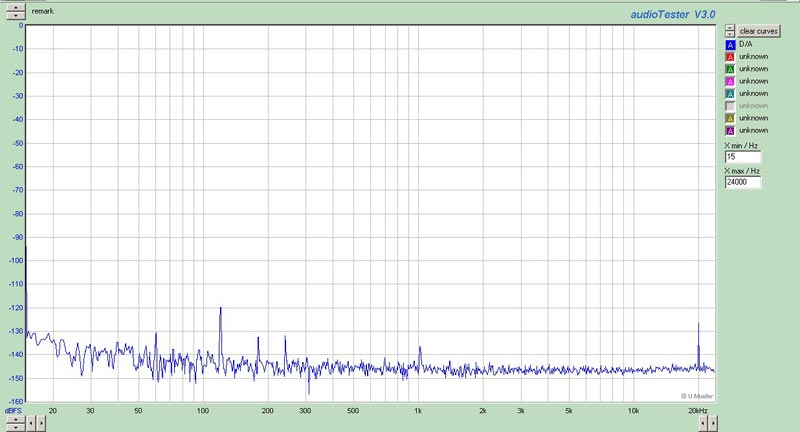Click the 20kHz frequency axis label

(x=697, y=411)
